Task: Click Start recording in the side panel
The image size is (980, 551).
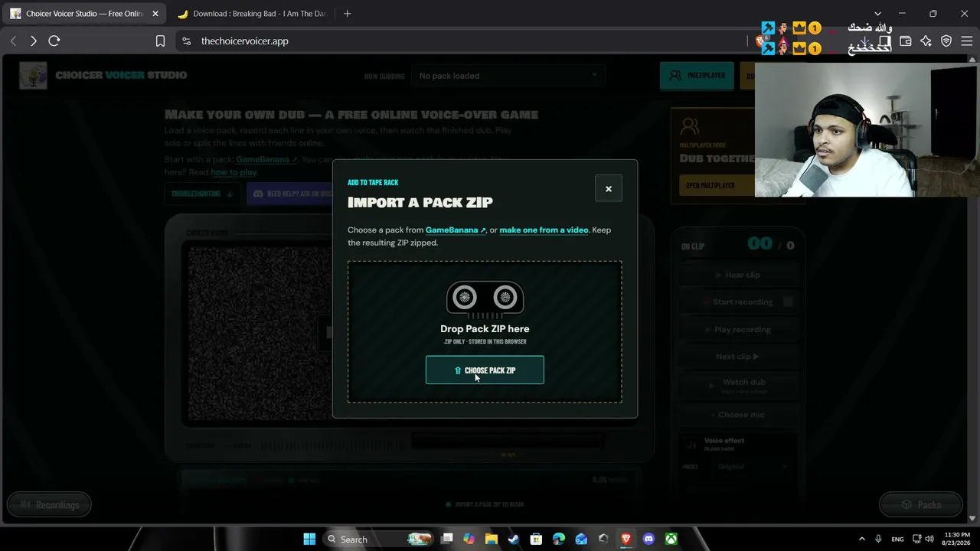Action: point(737,302)
